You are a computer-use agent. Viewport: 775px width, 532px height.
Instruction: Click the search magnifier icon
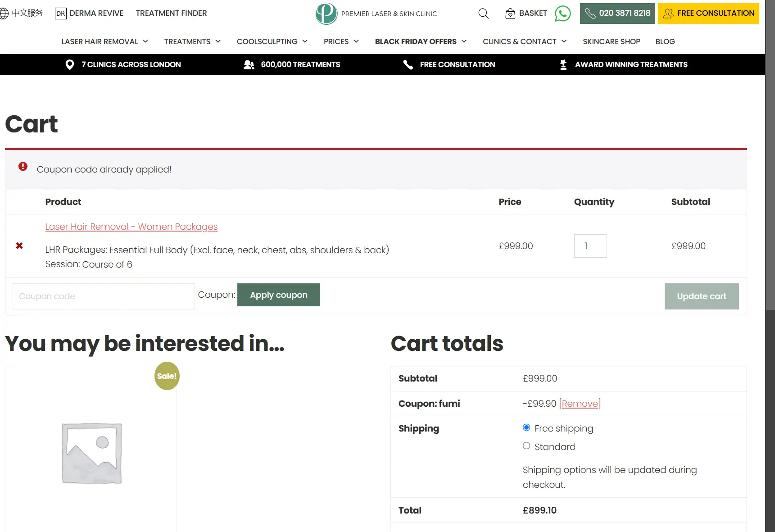(x=483, y=14)
